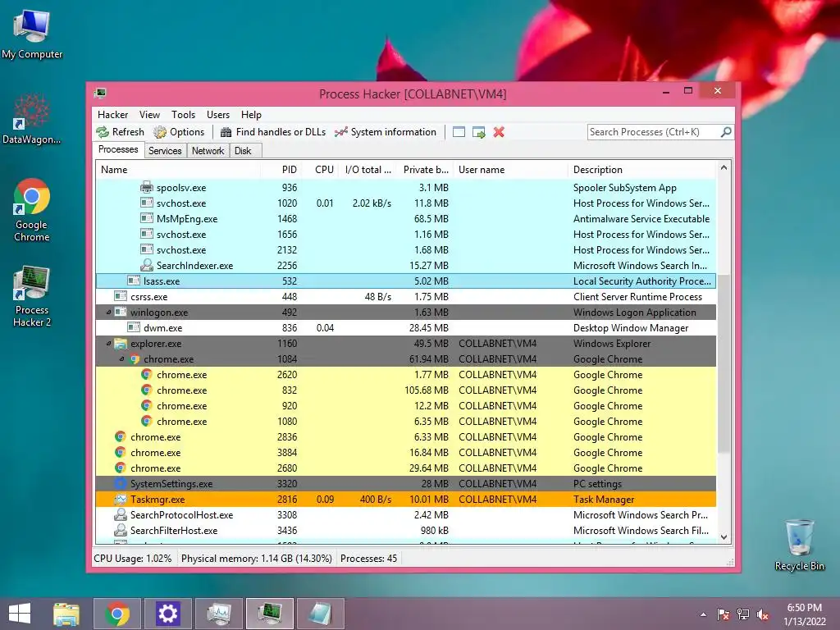The height and width of the screenshot is (630, 840).
Task: Collapse the winlogon.exe tree node
Action: click(109, 313)
